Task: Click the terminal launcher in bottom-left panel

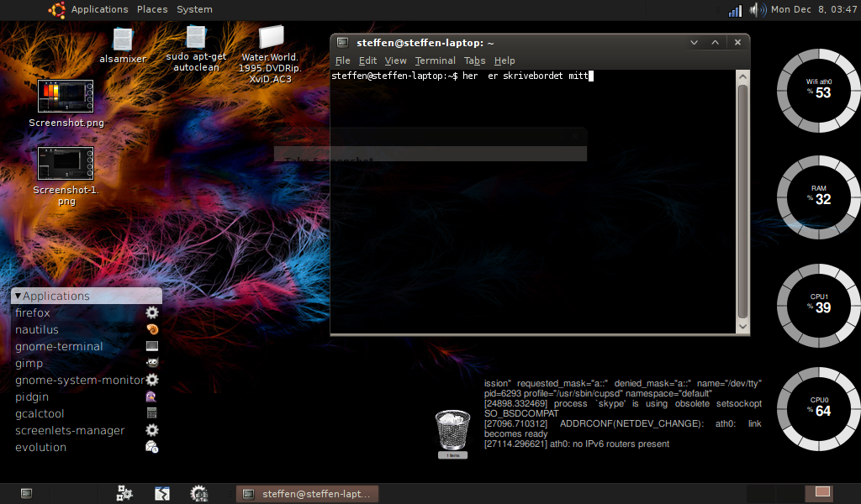Action: click(26, 494)
